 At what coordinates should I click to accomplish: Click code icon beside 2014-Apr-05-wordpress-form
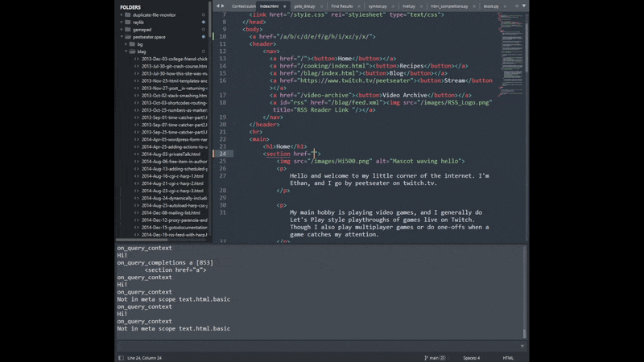[136, 139]
